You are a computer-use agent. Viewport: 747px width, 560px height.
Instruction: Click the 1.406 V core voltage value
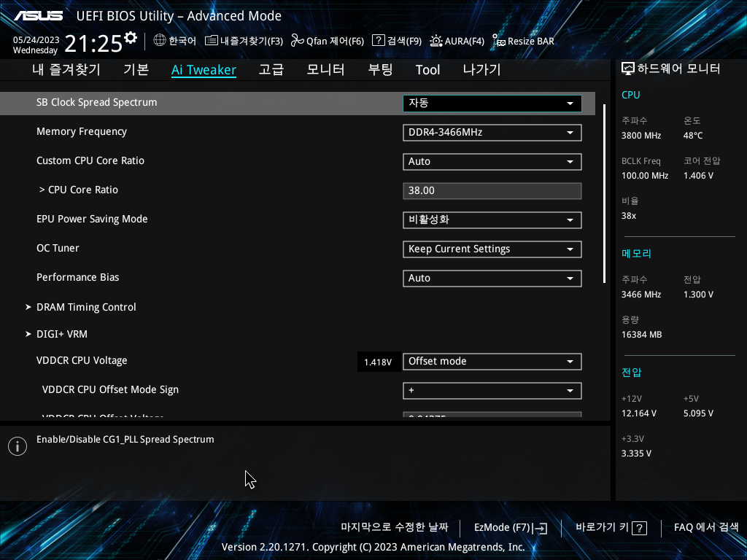pos(698,176)
